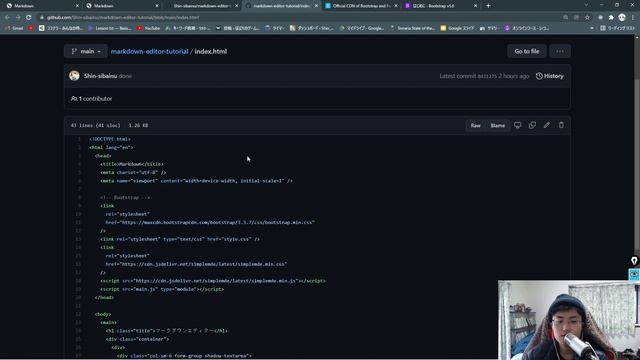The width and height of the screenshot is (640, 360).
Task: Click the h1 class title code line
Action: 167,331
